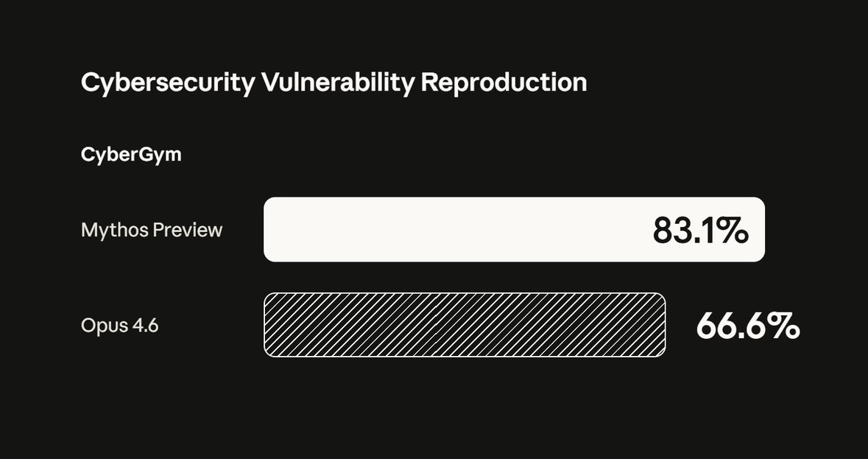
Task: Select the word Cybersecurity in the heading
Action: tap(169, 83)
